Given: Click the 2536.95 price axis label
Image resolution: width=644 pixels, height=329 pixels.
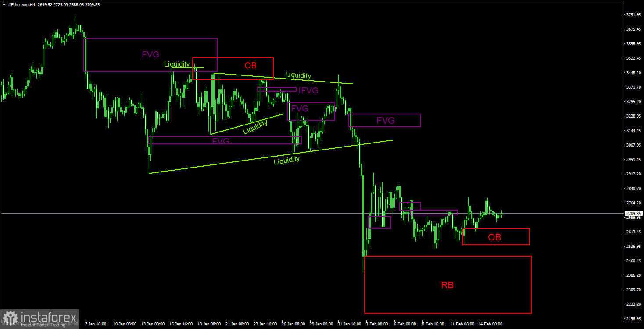Looking at the screenshot, I should [634, 247].
